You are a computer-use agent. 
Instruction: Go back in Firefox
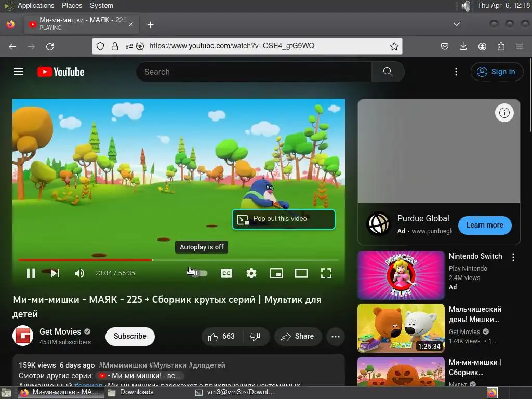tap(12, 46)
